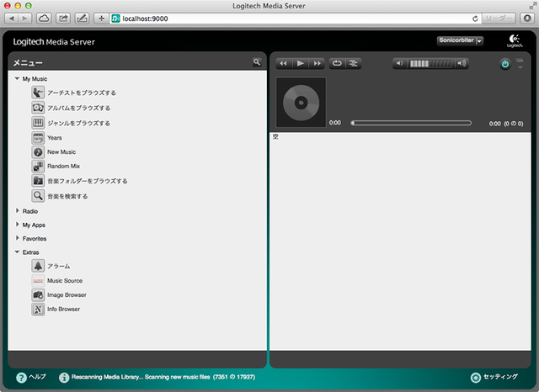The image size is (539, 392).
Task: Open the music folder browse icon
Action: [38, 181]
